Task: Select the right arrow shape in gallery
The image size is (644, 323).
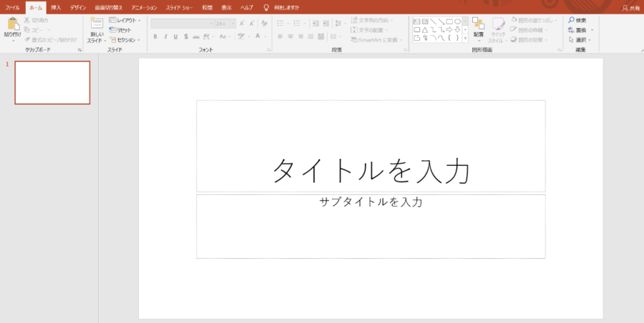Action: (449, 30)
